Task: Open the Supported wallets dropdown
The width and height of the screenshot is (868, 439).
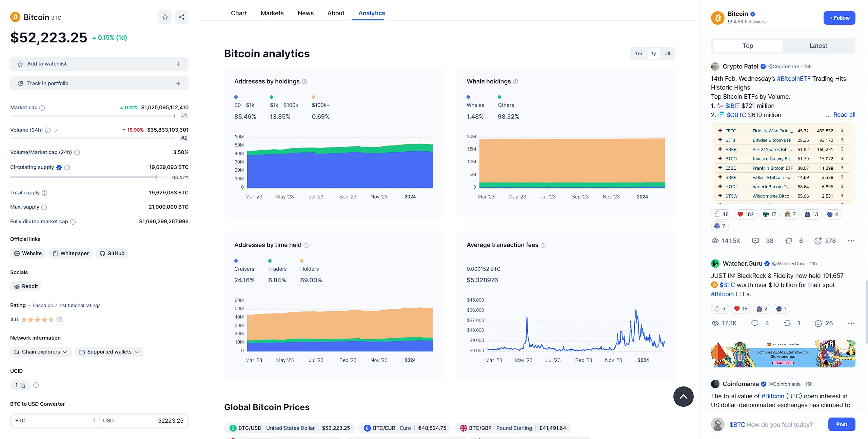Action: tap(109, 352)
